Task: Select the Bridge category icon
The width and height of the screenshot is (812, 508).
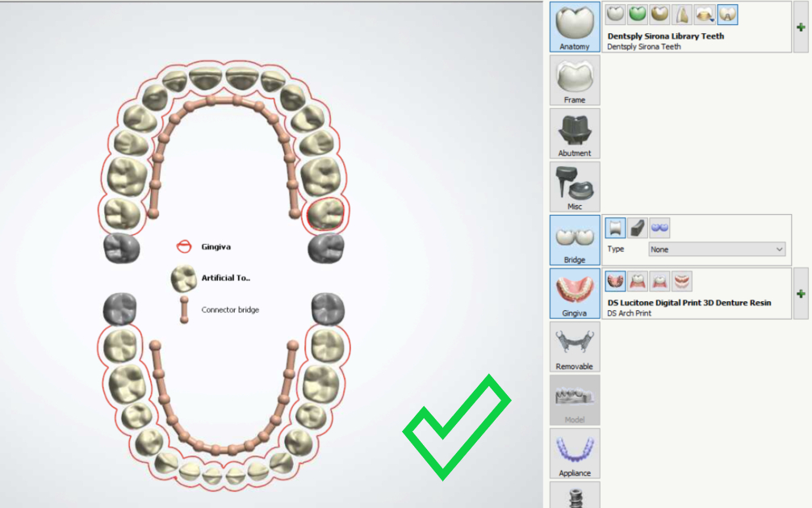Action: pos(575,240)
